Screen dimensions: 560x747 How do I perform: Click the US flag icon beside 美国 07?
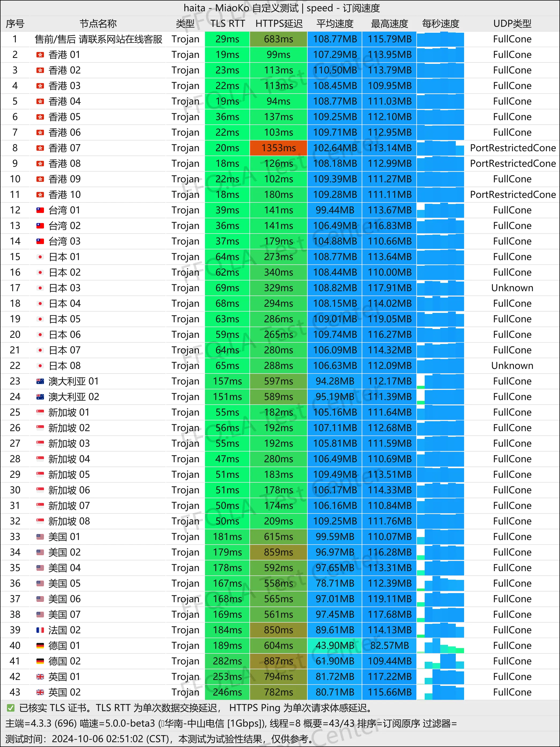click(x=40, y=614)
